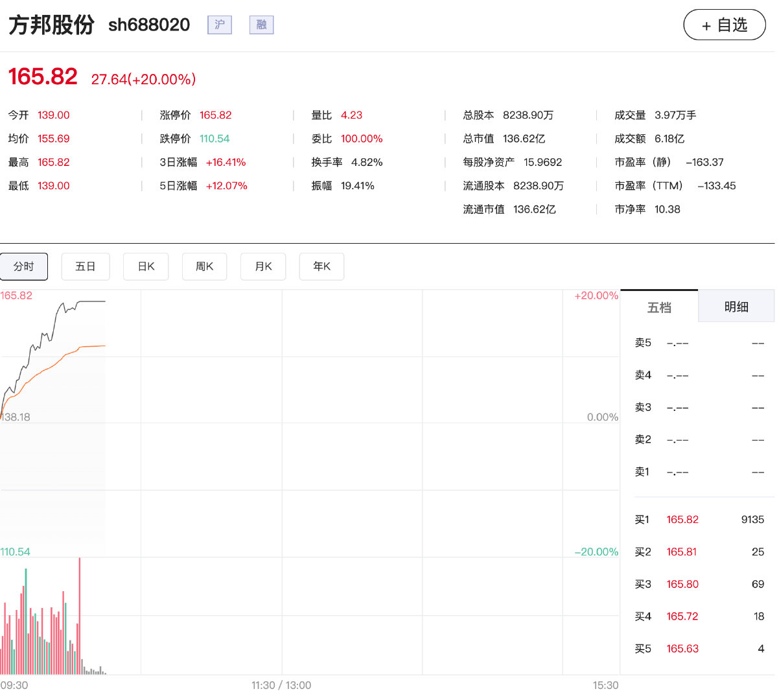Screen dimensions: 779x700
Task: Click the tallest red volume bar
Action: (79, 616)
